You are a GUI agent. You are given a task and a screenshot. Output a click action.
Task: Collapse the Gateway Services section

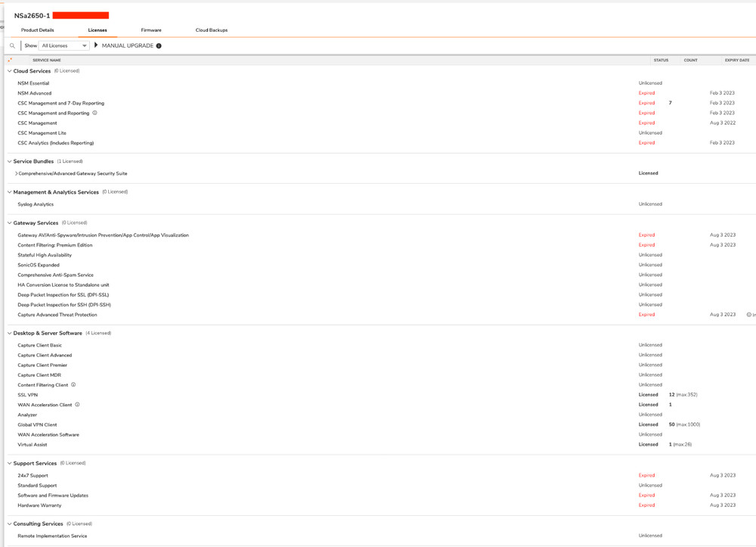coord(9,223)
